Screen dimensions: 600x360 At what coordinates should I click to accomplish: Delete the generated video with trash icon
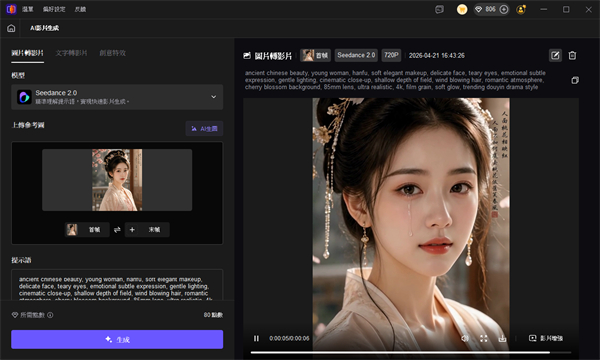tap(572, 55)
